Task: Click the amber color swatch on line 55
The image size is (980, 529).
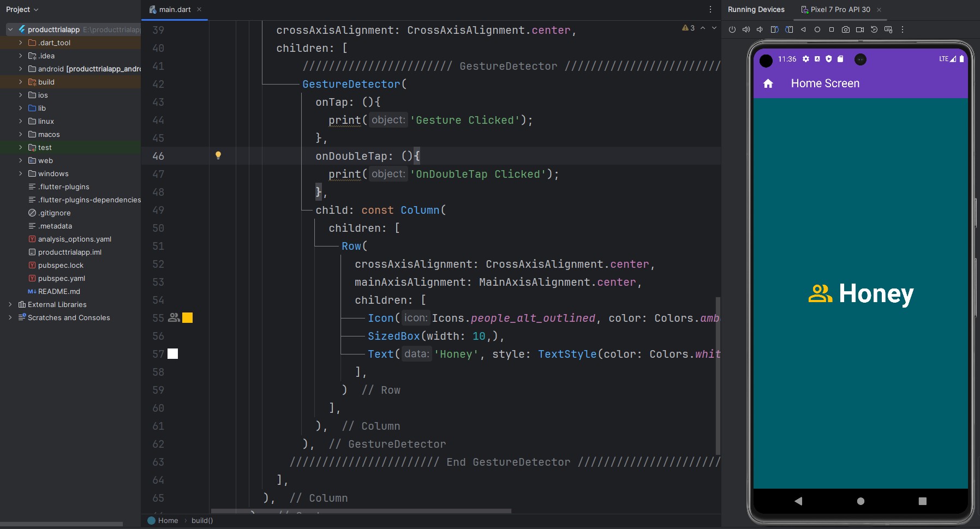Action: [187, 318]
